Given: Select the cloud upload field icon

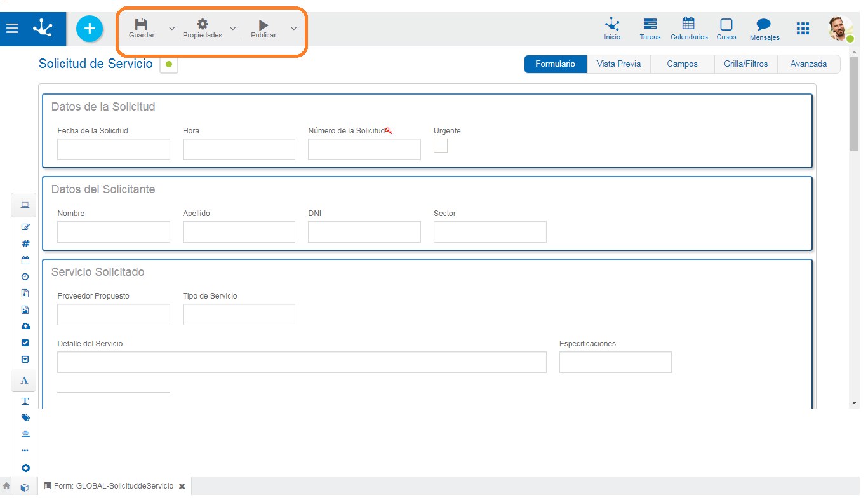Looking at the screenshot, I should pos(25,326).
